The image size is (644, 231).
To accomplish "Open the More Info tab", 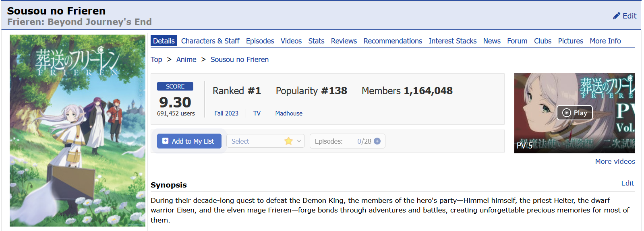I will coord(605,41).
